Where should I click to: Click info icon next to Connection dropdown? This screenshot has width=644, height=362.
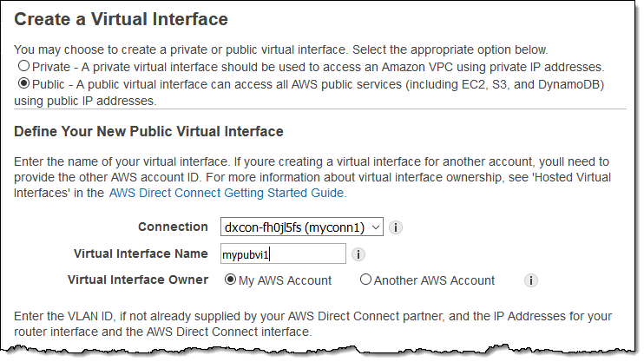pyautogui.click(x=395, y=227)
